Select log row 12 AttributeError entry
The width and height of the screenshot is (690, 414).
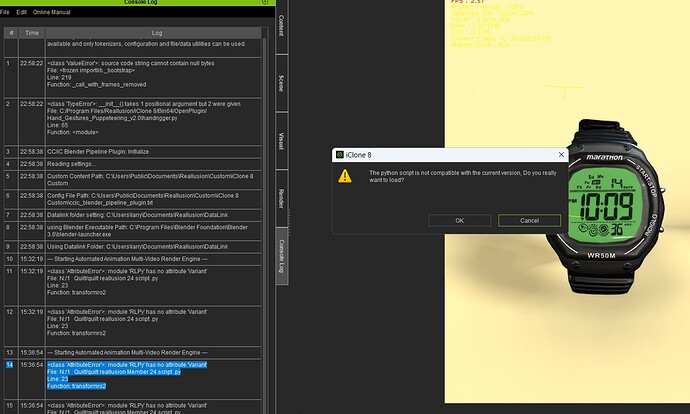click(133, 326)
